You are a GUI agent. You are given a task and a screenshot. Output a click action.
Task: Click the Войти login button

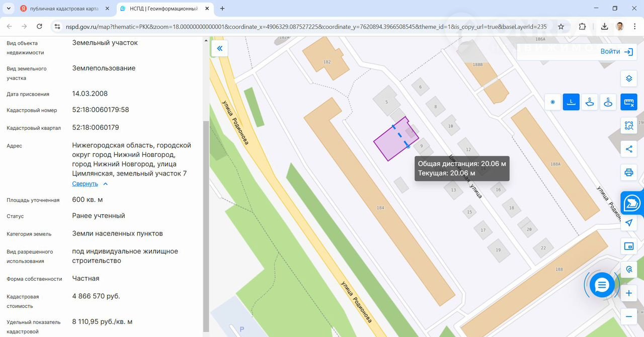click(x=616, y=51)
